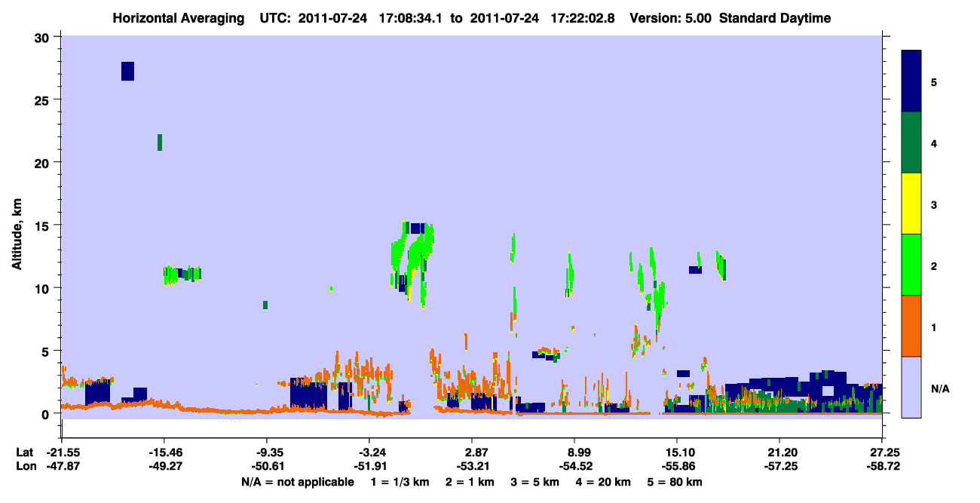Click the longitude value '-53.21'
The image size is (980, 503).
(x=472, y=467)
